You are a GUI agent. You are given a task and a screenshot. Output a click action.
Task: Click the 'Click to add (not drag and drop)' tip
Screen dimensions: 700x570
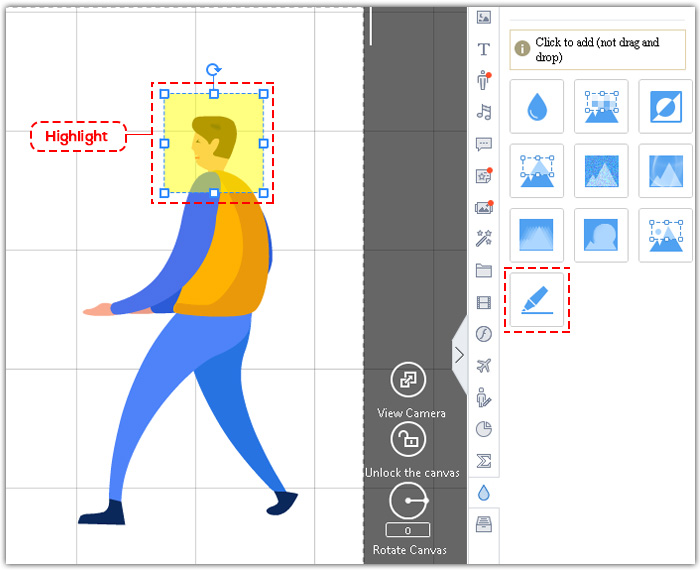coord(597,50)
